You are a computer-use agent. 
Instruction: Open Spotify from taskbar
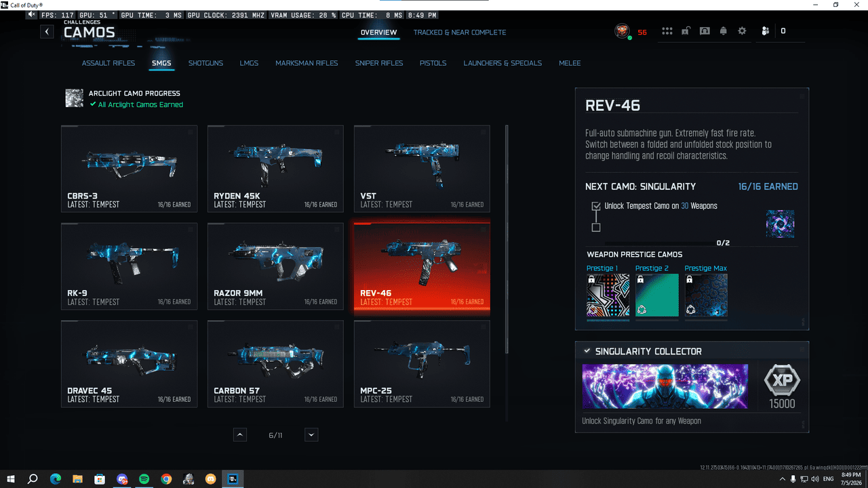click(x=144, y=479)
